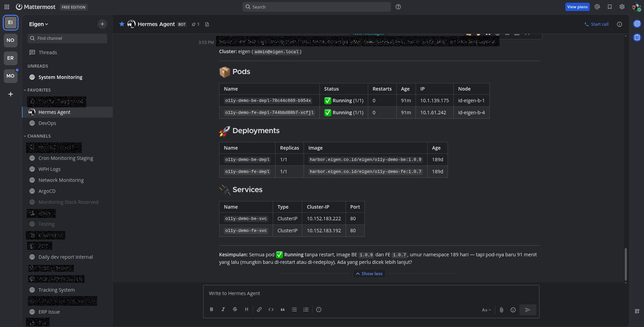Focus the Write to Hermes Agent box

tap(371, 293)
